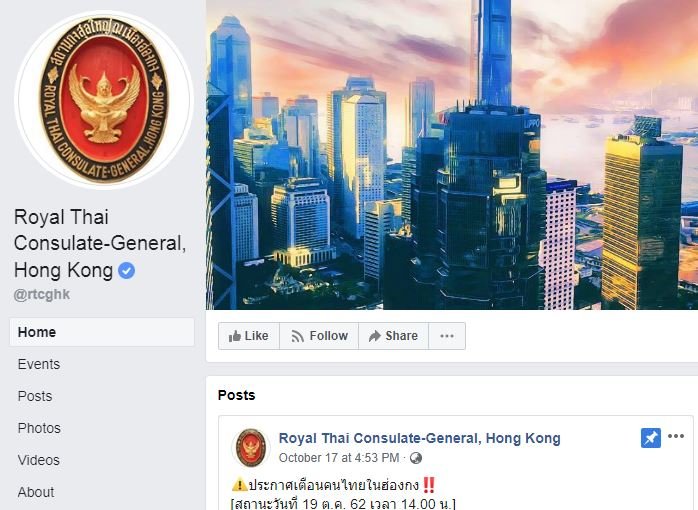Screen dimensions: 698x510
Task: Click the Follow RSS feed button
Action: [x=319, y=336]
